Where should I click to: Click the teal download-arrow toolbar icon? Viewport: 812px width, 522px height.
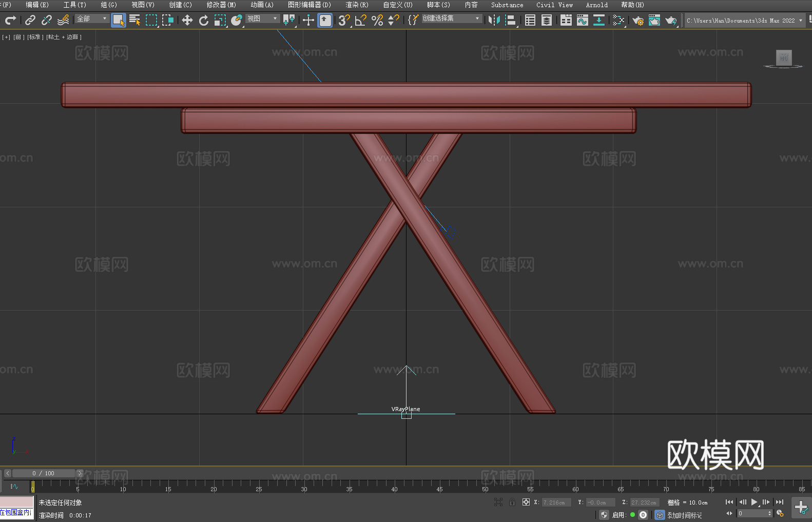click(599, 20)
